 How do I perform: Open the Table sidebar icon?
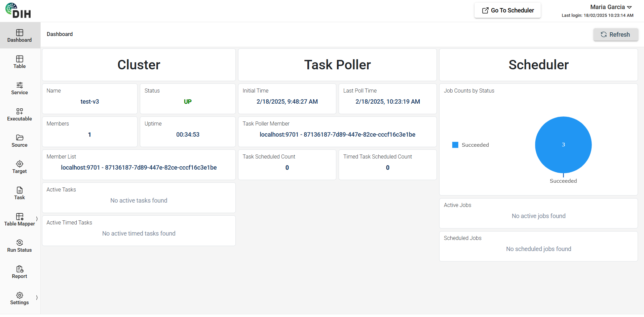[20, 59]
